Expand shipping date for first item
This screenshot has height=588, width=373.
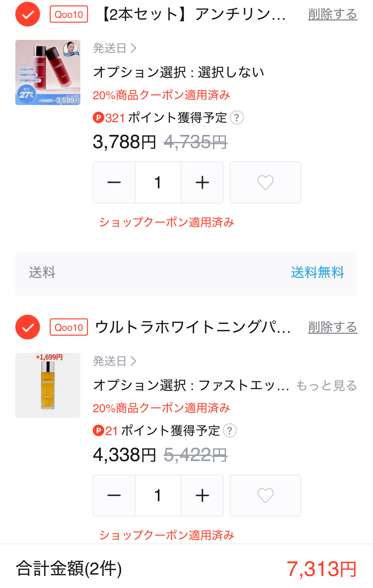click(x=115, y=48)
